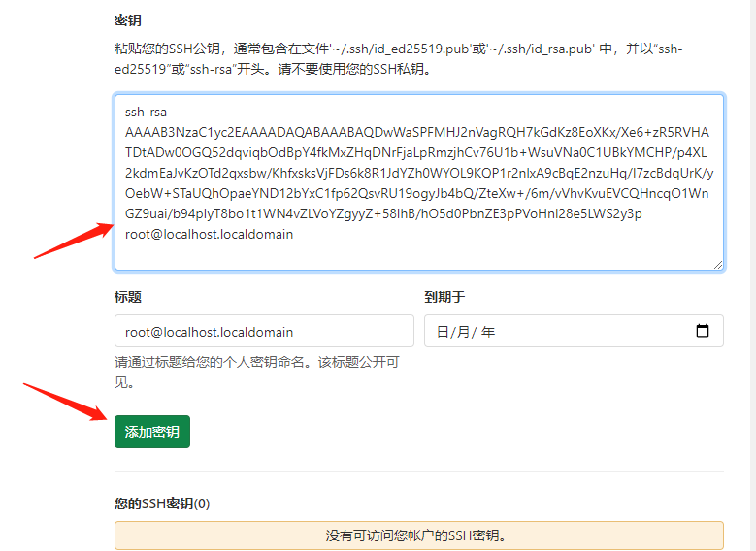This screenshot has width=756, height=551.
Task: Click the key textarea resize handle corner
Action: pyautogui.click(x=718, y=265)
